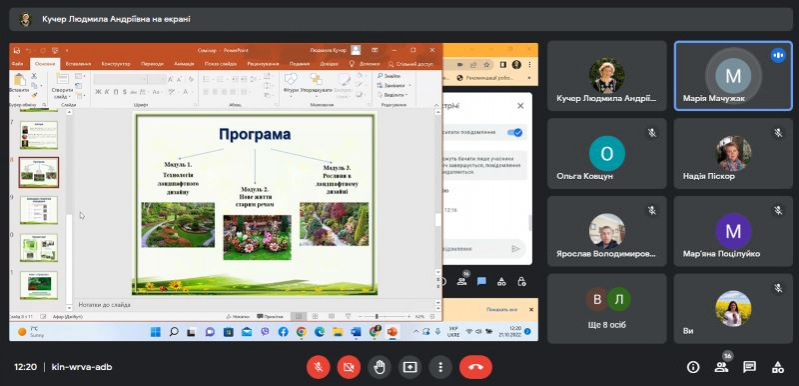Open the Показ слайдів ribbon tab
This screenshot has width=799, height=386.
coord(221,64)
